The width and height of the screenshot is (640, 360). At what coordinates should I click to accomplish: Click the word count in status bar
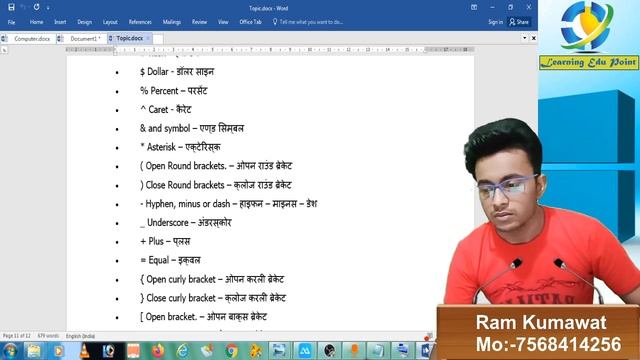tap(48, 336)
